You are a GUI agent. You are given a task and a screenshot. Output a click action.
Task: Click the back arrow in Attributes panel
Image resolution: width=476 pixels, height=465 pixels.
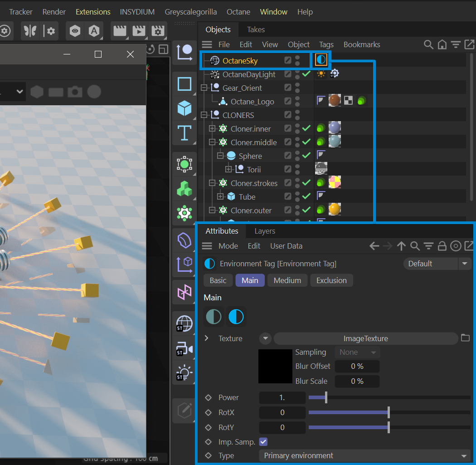(x=374, y=246)
